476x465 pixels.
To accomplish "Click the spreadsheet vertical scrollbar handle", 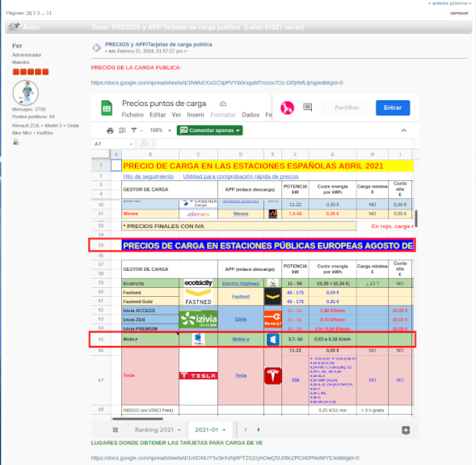I will (416, 218).
